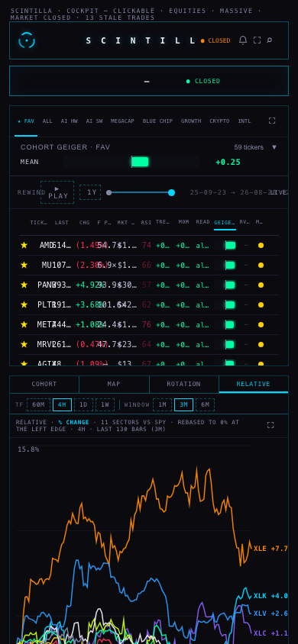Click the XLC +1.1 series label
The height and width of the screenshot is (644, 298).
pyautogui.click(x=270, y=633)
